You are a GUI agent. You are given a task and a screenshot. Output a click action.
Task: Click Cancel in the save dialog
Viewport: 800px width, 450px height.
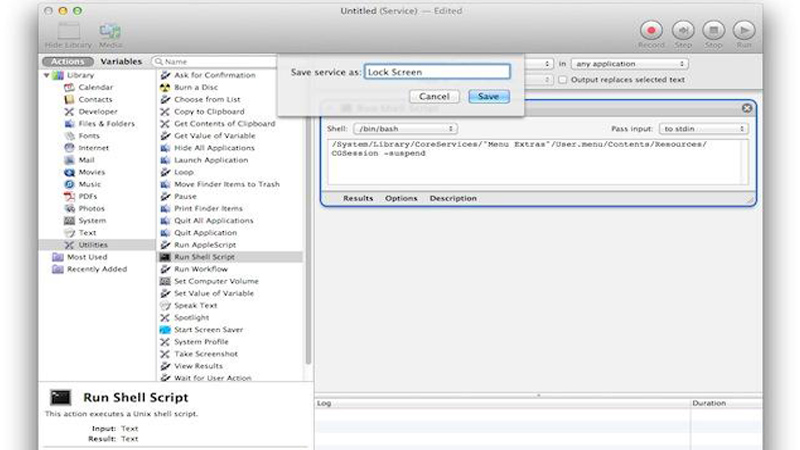pos(433,97)
